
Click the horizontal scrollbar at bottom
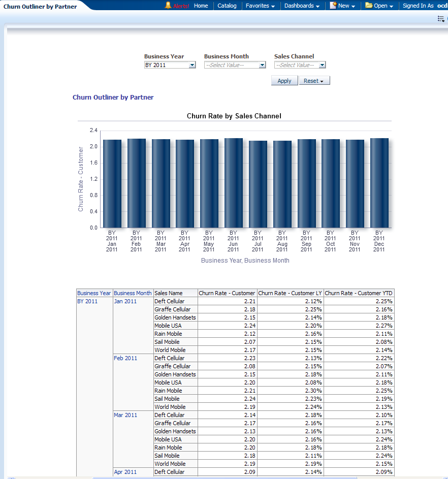pos(223,477)
